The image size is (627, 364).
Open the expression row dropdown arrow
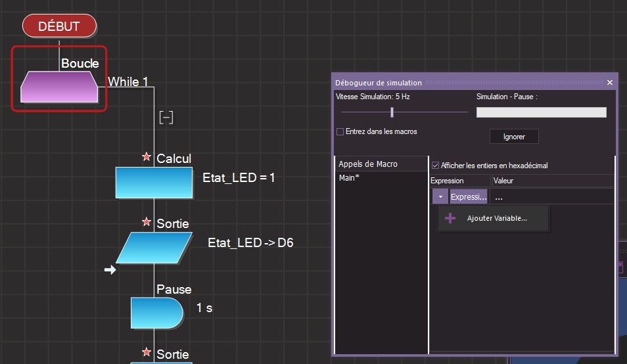440,196
